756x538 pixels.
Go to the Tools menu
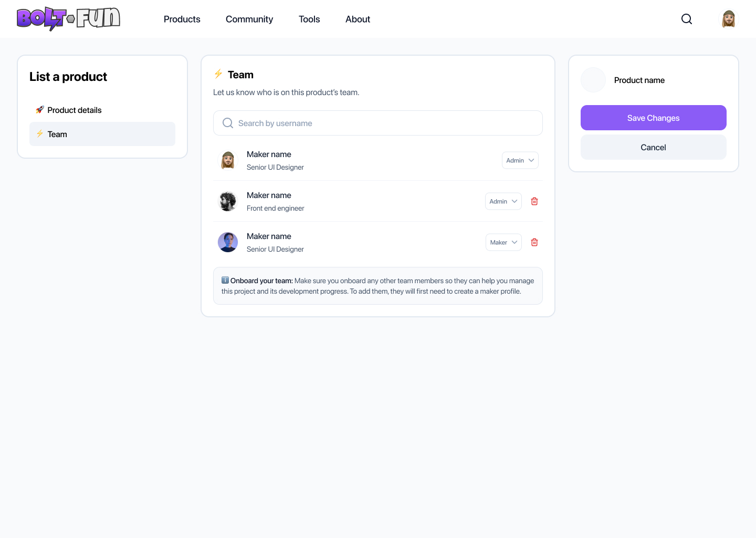(309, 19)
